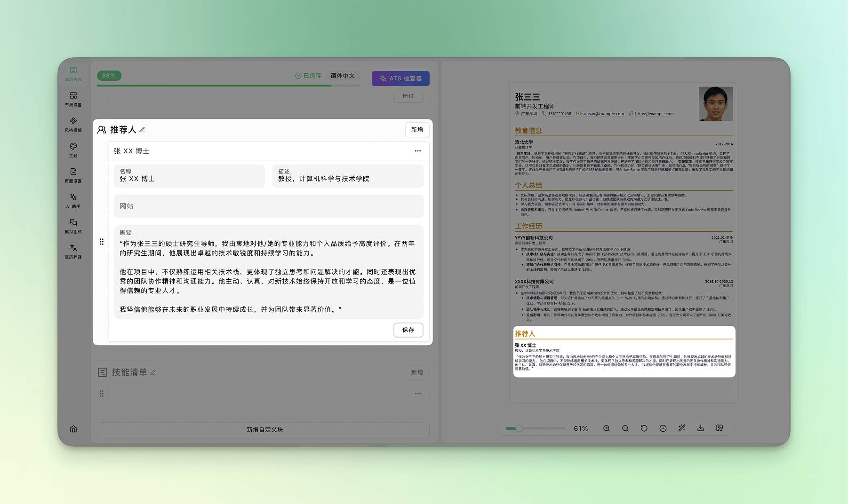Click the pencil icon beside 推荐人 title
Screen dimensions: 848x504
(142, 130)
